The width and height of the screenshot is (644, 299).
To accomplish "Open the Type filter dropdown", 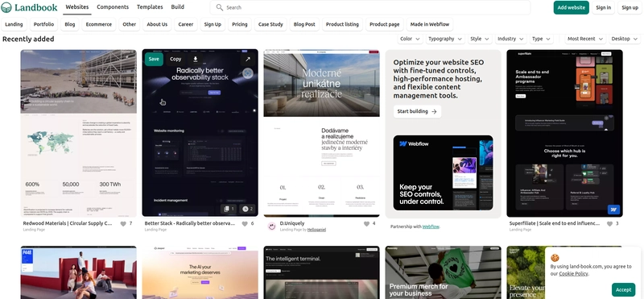I will pyautogui.click(x=541, y=39).
